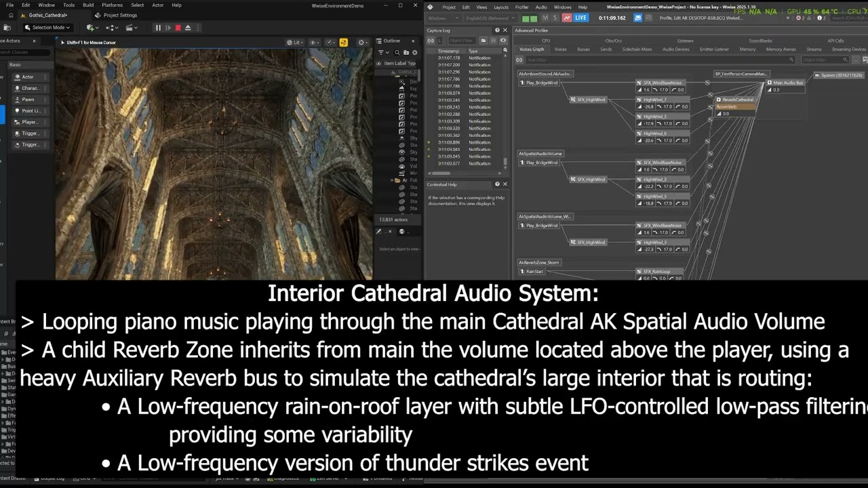Open the Lit view mode dropdown
Viewport: 868px width, 488px height.
click(x=296, y=43)
